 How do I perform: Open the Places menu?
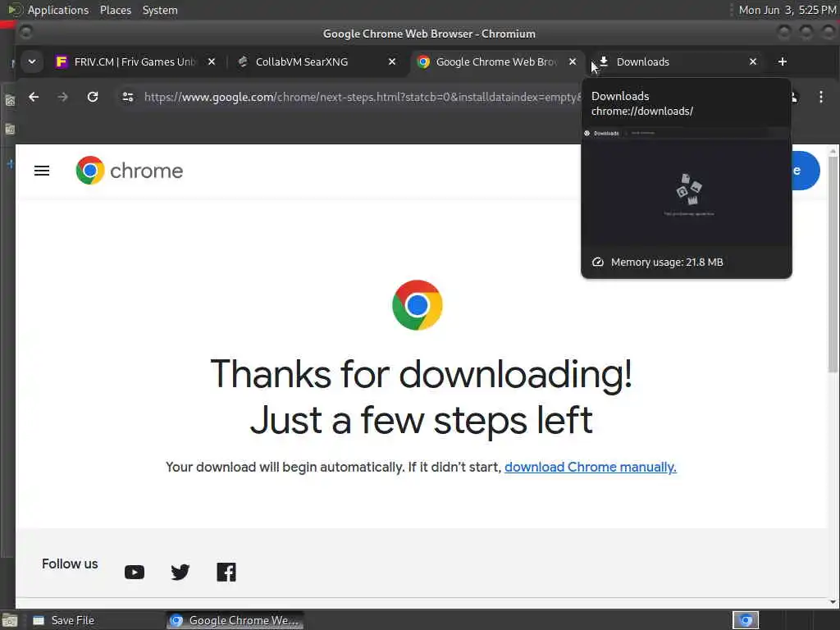click(115, 10)
